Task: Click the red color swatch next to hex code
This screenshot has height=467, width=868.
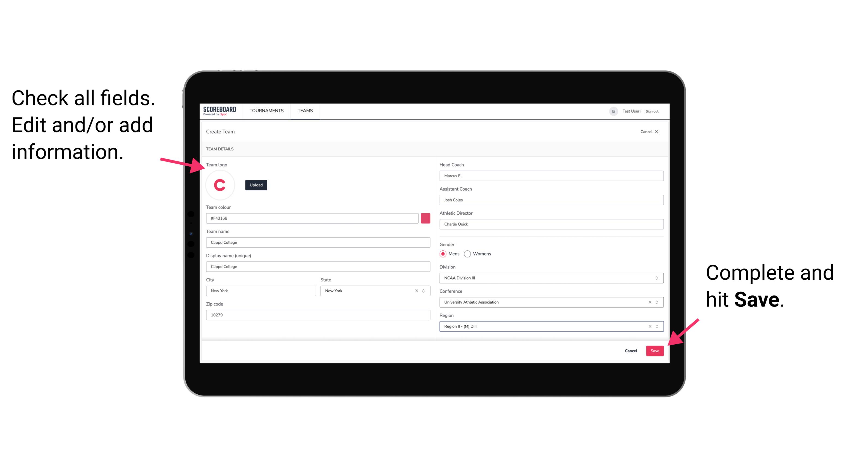Action: point(425,218)
